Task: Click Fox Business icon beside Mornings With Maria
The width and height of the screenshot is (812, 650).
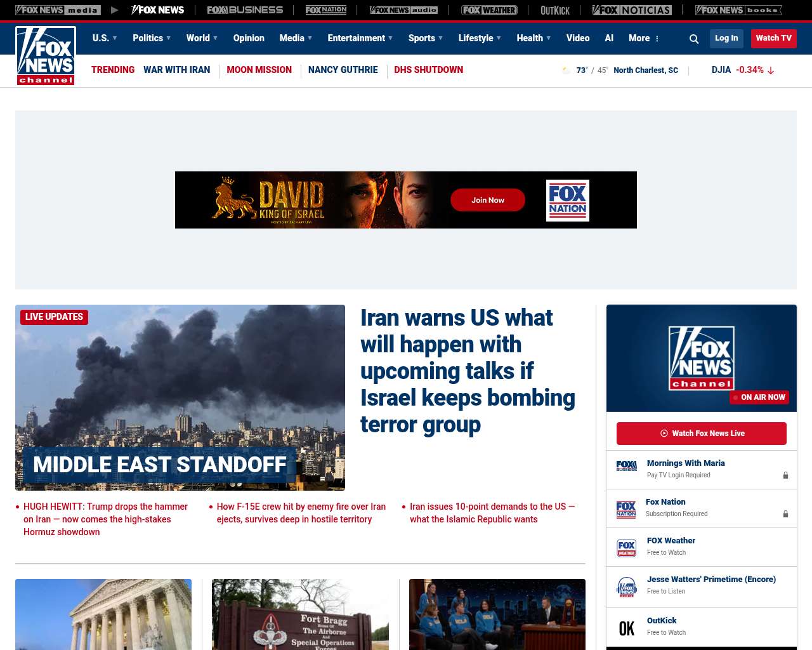Action: (627, 467)
